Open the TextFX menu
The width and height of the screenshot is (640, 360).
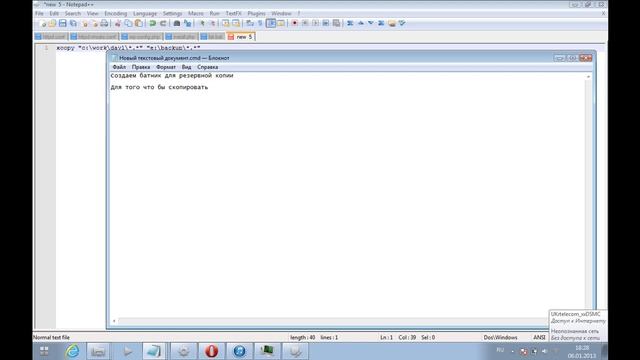click(233, 13)
